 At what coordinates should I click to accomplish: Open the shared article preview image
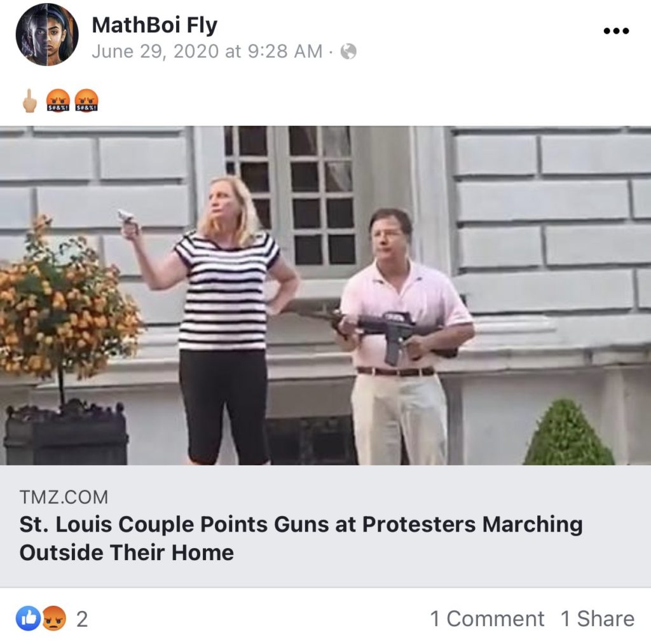(325, 295)
